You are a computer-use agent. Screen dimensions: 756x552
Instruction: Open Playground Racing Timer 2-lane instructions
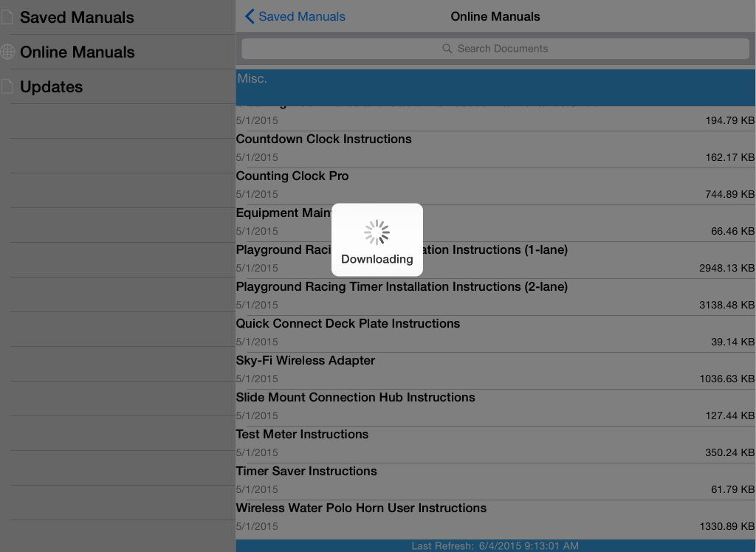click(x=495, y=297)
